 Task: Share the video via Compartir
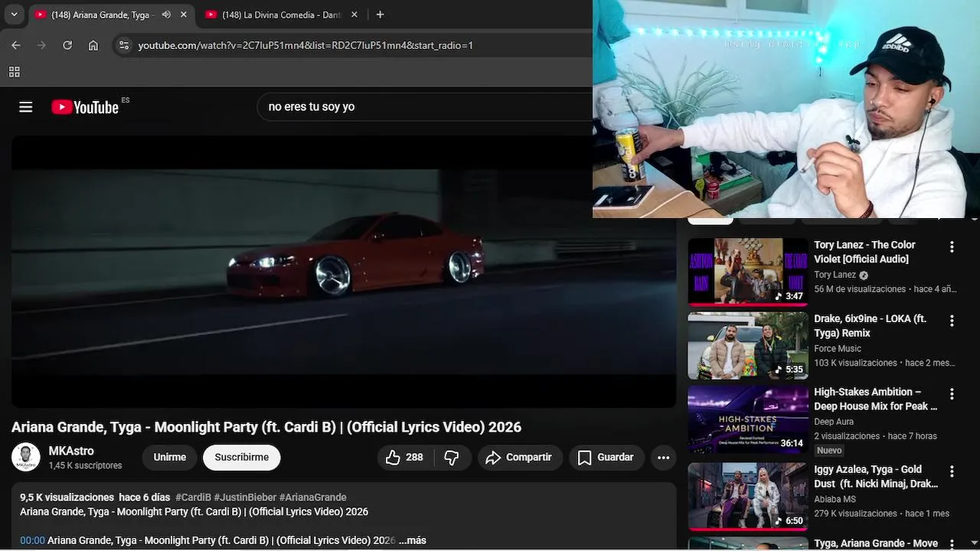(x=520, y=458)
